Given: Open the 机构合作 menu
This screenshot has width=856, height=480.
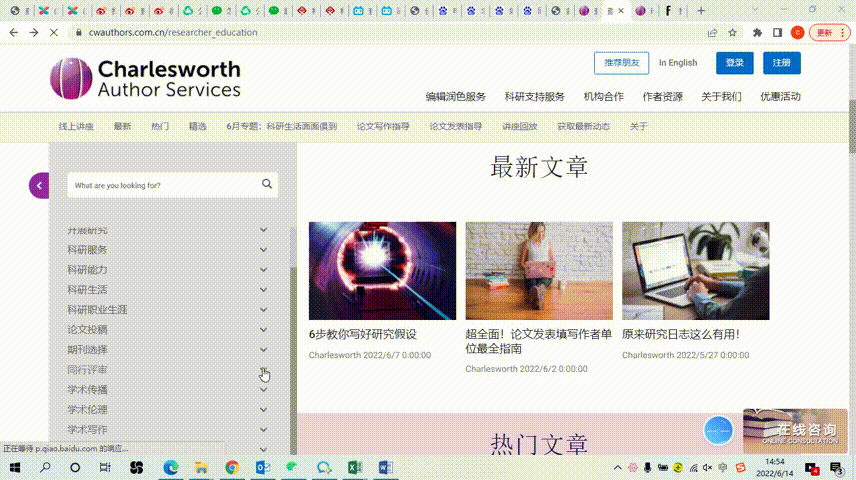Looking at the screenshot, I should [603, 97].
